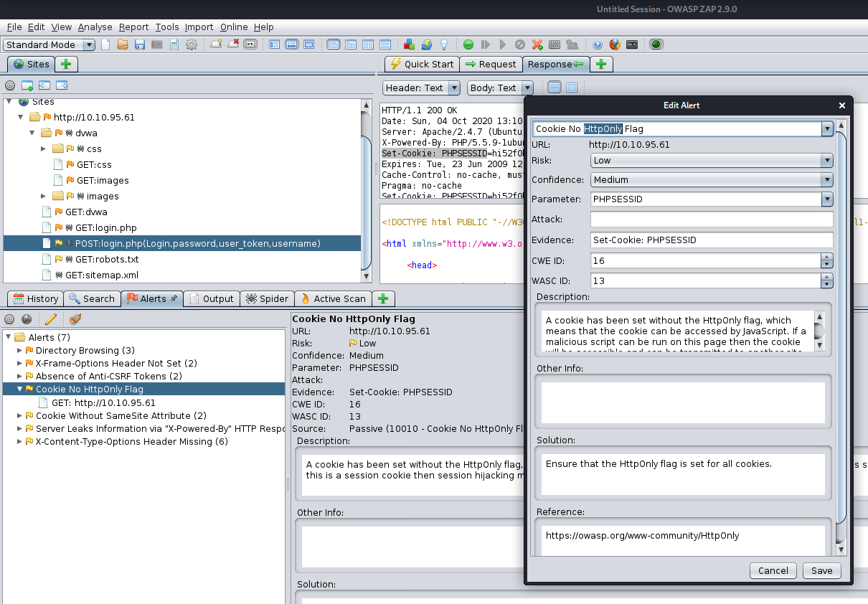Viewport: 868px width, 604px height.
Task: Open the Standard Mode dropdown
Action: [x=49, y=44]
